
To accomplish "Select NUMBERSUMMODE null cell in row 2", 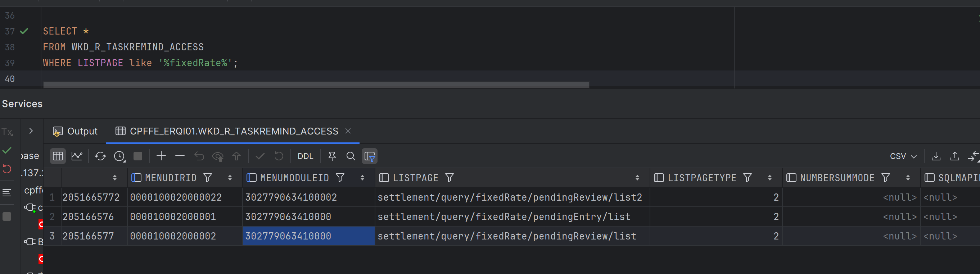I will [851, 216].
